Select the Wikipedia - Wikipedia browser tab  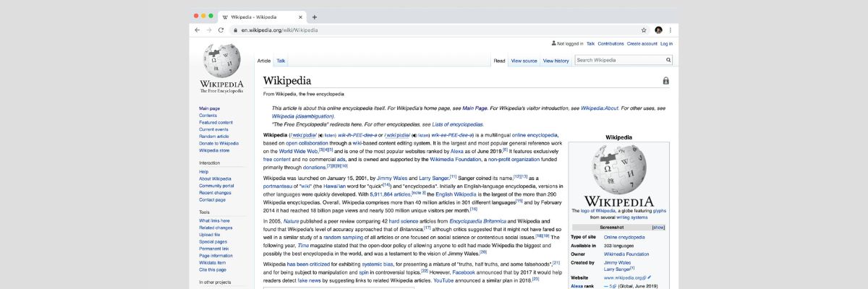click(262, 17)
